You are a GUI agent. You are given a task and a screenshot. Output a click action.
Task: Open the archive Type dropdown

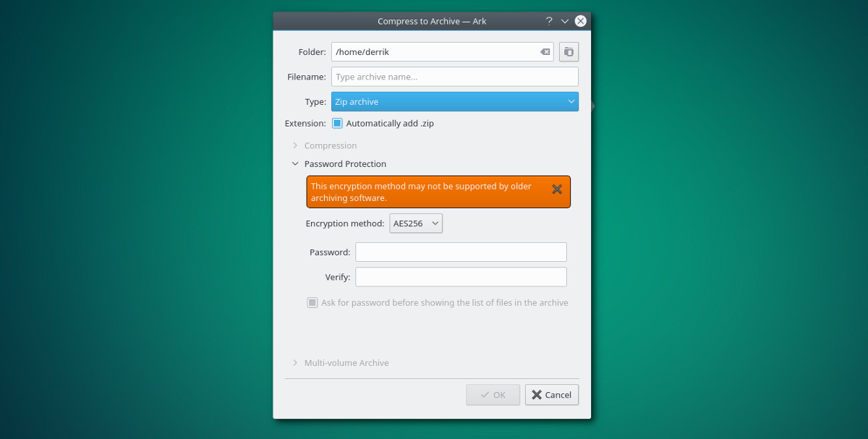(455, 102)
